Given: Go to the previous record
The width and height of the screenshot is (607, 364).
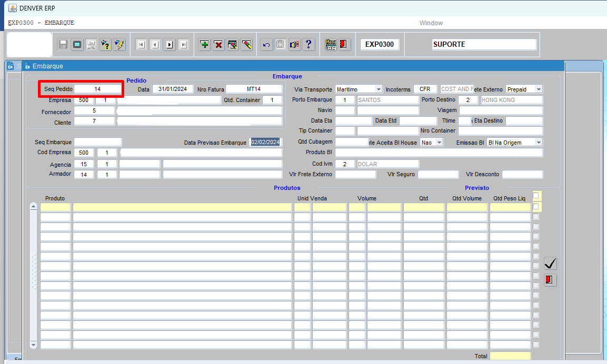Looking at the screenshot, I should click(155, 45).
